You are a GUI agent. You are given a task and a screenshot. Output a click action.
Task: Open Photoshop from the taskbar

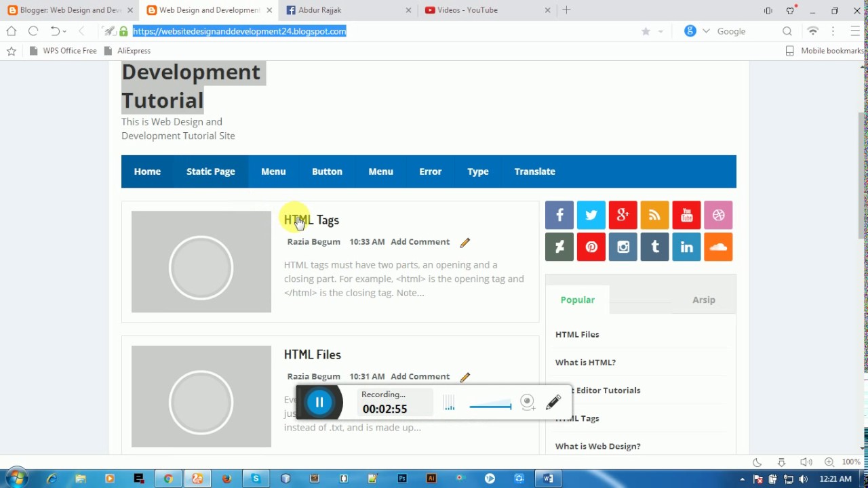tap(402, 479)
